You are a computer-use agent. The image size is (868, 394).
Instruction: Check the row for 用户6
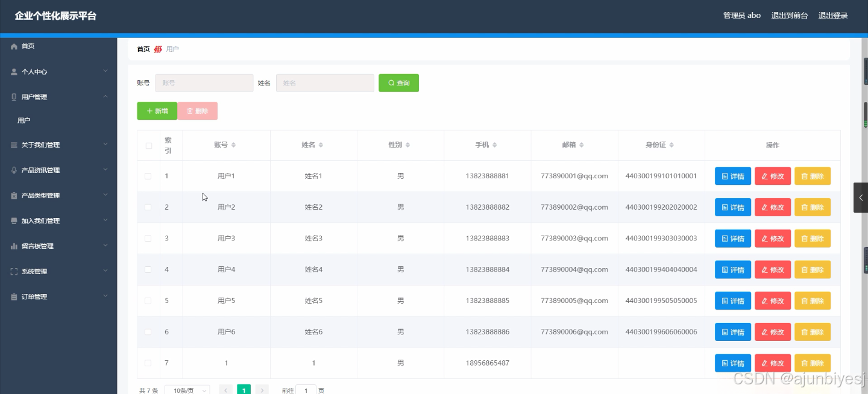[x=148, y=332]
